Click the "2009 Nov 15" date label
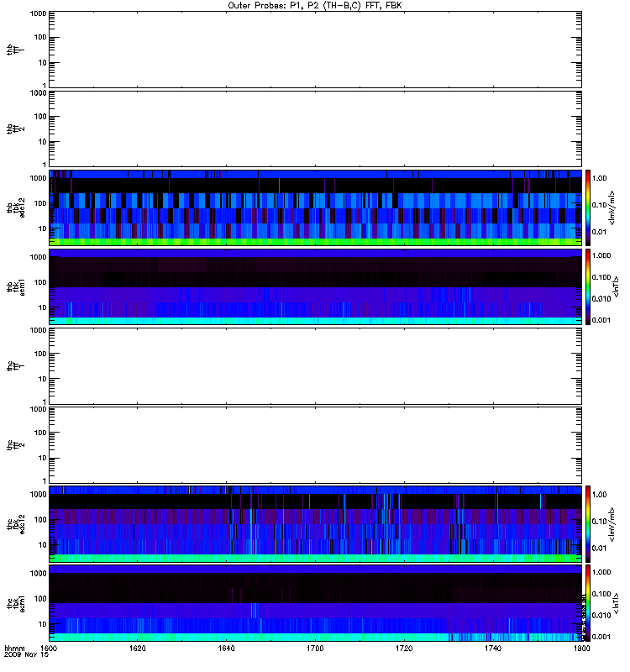This screenshot has width=630, height=672. pyautogui.click(x=26, y=655)
